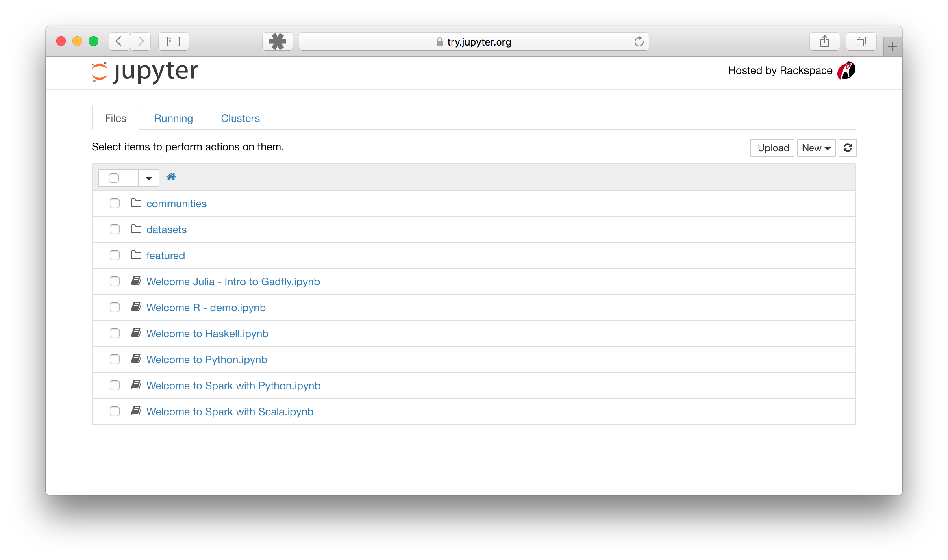948x560 pixels.
Task: Click the folder icon next to communities
Action: 136,203
